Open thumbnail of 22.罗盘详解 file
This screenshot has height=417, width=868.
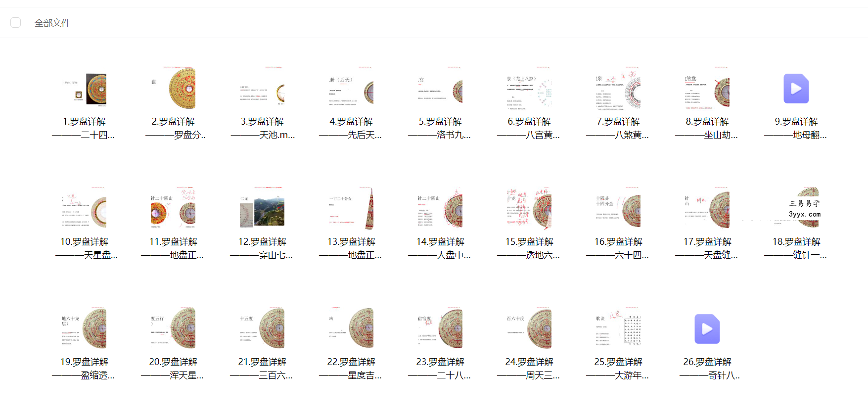tap(351, 329)
